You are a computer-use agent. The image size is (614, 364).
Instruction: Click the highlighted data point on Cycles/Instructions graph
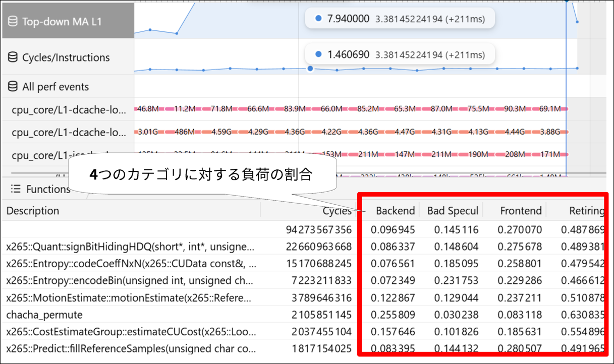[x=310, y=69]
